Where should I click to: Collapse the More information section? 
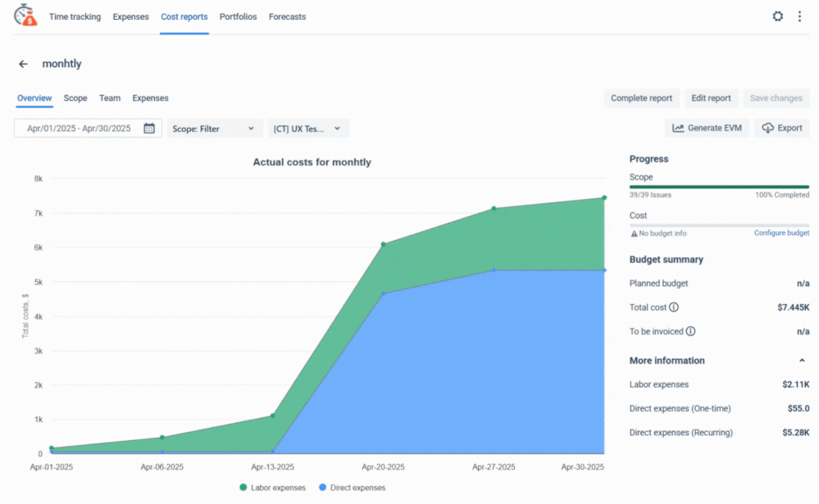click(x=801, y=361)
